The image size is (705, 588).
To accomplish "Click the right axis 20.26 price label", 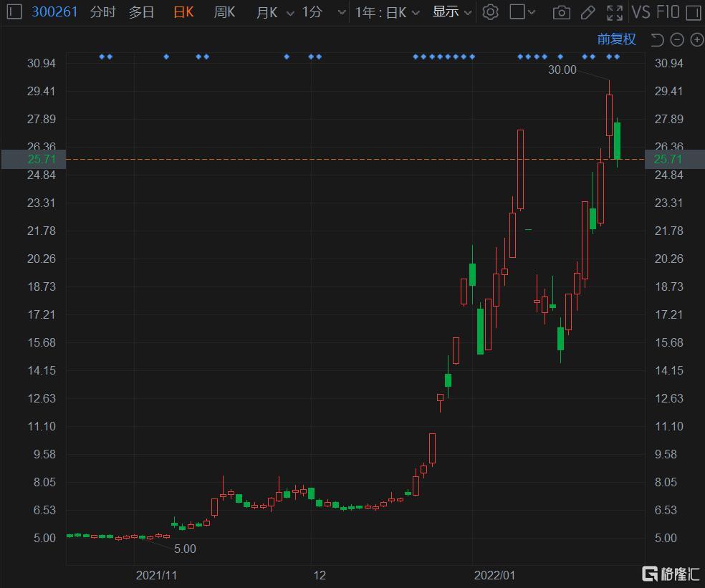I will pyautogui.click(x=668, y=259).
